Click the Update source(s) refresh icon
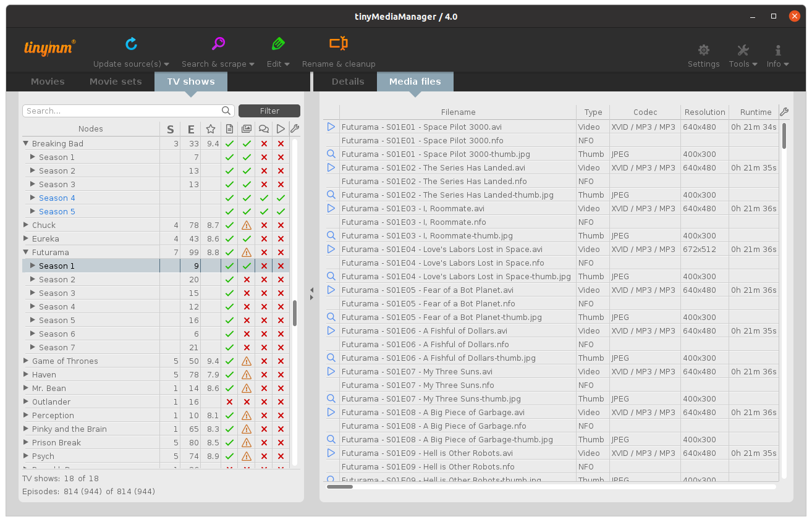Image resolution: width=812 pixels, height=522 pixels. [131, 44]
